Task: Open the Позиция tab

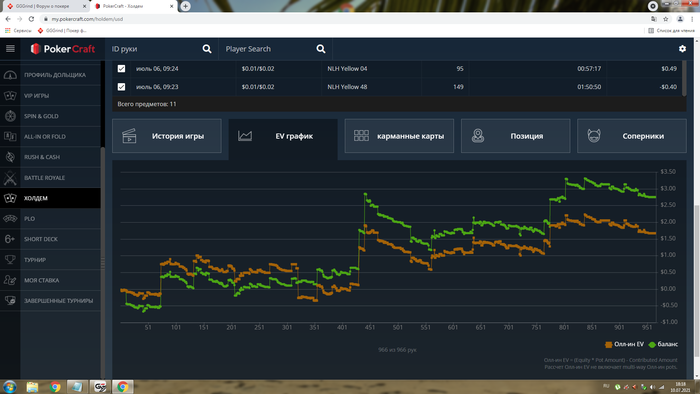Action: pyautogui.click(x=516, y=136)
